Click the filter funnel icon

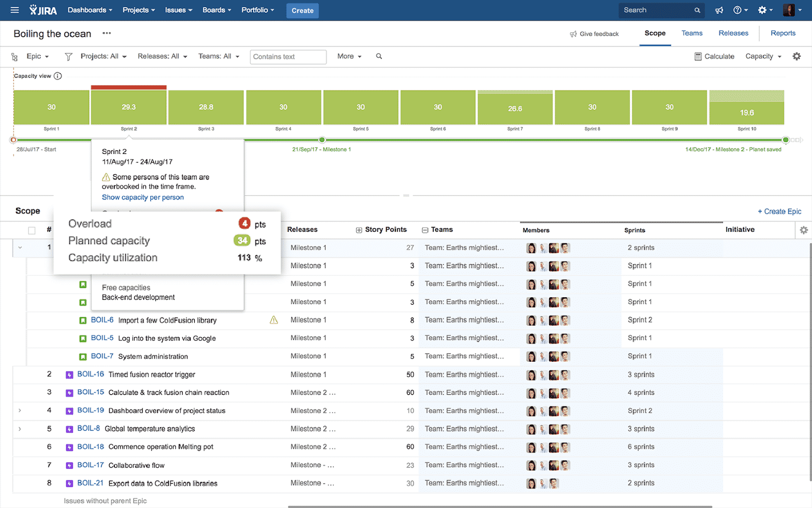tap(69, 56)
